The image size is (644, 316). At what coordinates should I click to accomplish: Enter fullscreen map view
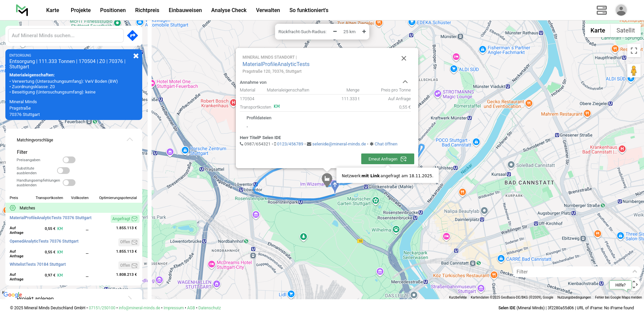[634, 51]
